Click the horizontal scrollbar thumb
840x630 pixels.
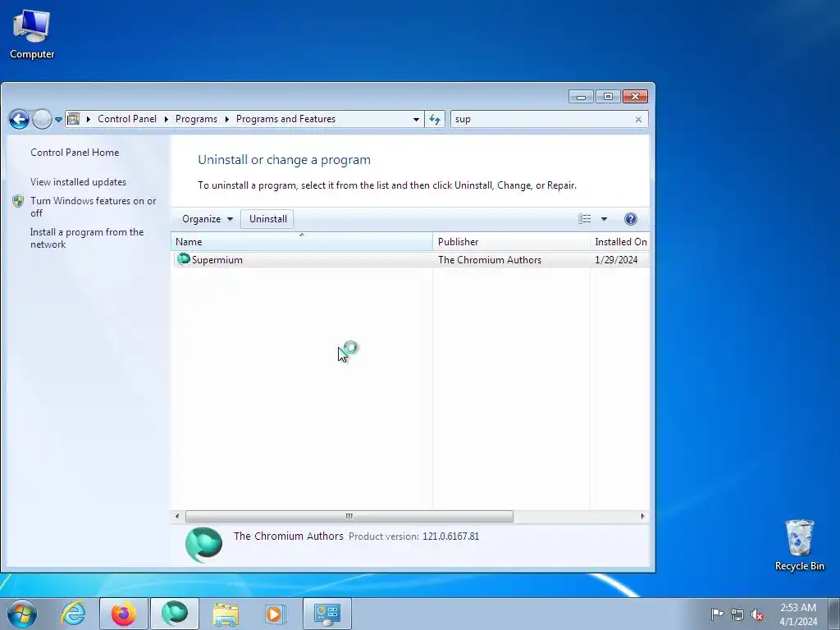coord(349,517)
